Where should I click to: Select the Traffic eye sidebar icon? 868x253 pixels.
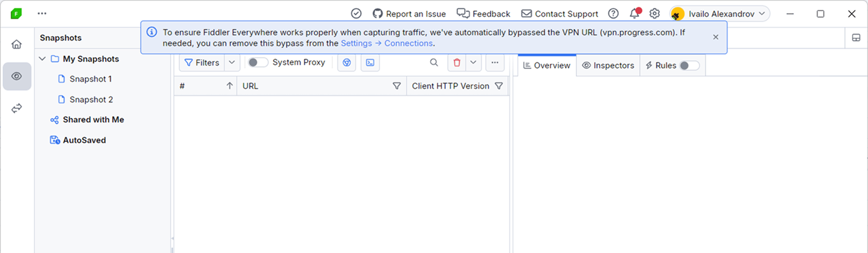click(x=17, y=76)
